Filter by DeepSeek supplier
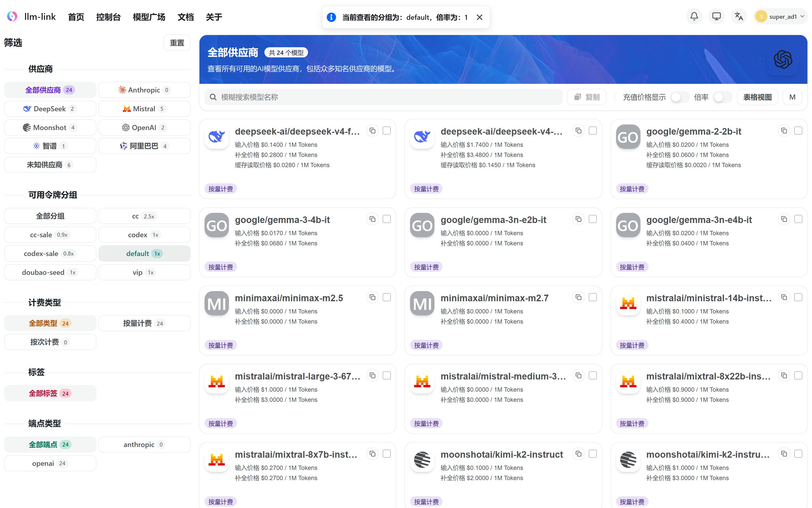Viewport: 812px width, 508px height. coord(50,109)
